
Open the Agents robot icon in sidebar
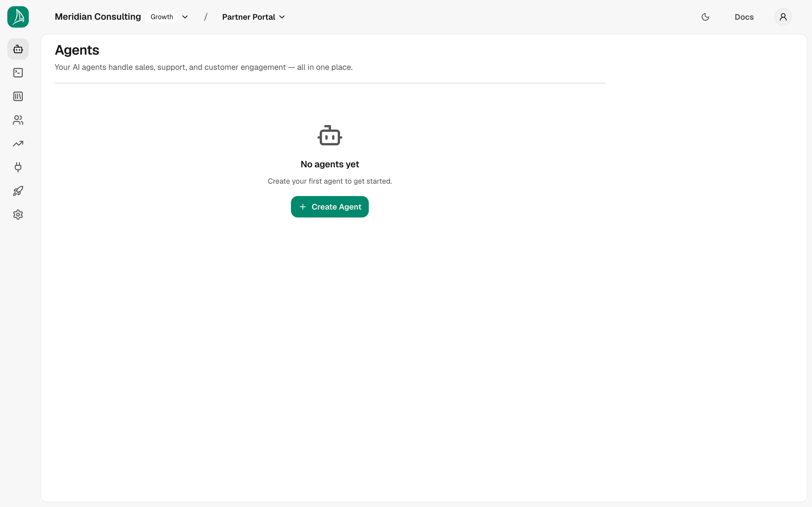click(18, 49)
